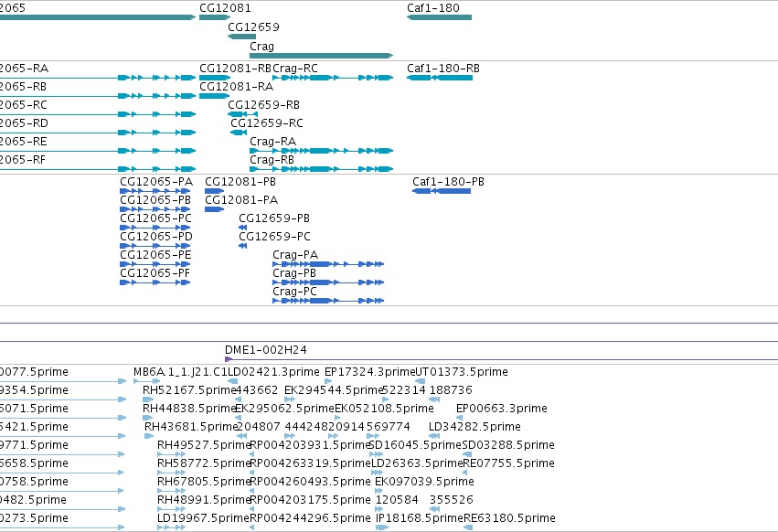Image resolution: width=778 pixels, height=532 pixels.
Task: Click the DME1-002H24 clone label
Action: pyautogui.click(x=265, y=350)
